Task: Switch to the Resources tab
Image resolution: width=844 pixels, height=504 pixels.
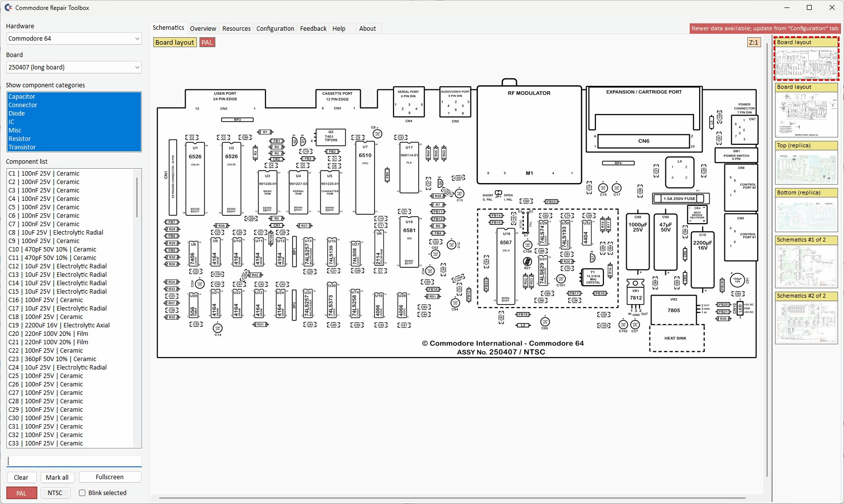Action: [236, 29]
